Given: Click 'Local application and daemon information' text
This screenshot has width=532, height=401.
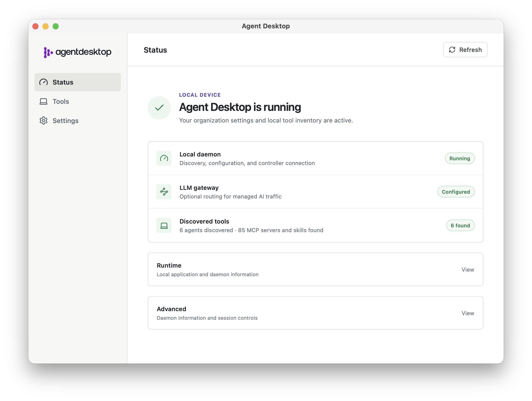Looking at the screenshot, I should click(208, 275).
